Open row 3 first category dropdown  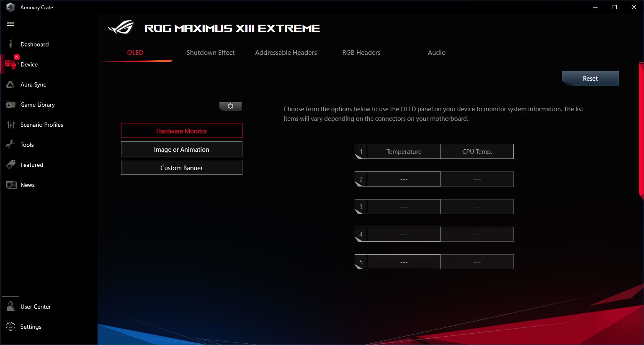click(404, 207)
